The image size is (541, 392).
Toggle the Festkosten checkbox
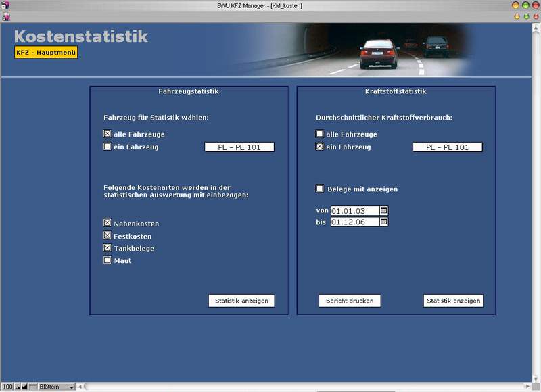[x=108, y=235]
